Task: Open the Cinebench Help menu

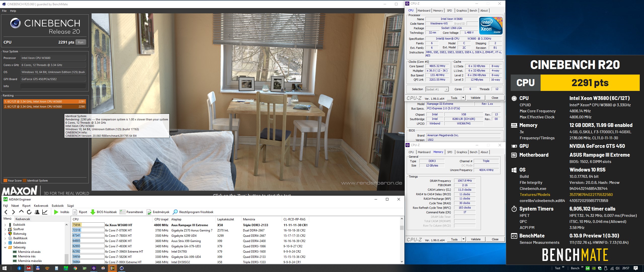Action: [13, 11]
